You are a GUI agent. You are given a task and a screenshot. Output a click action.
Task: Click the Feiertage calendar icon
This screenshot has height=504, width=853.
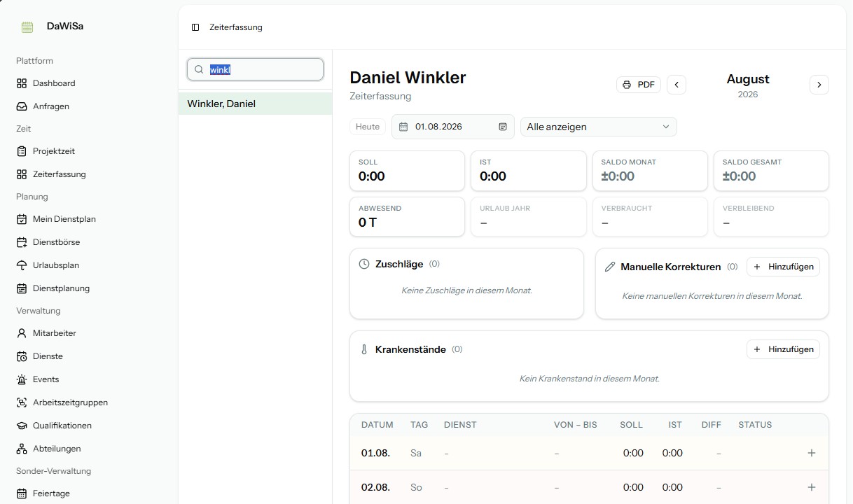22,493
